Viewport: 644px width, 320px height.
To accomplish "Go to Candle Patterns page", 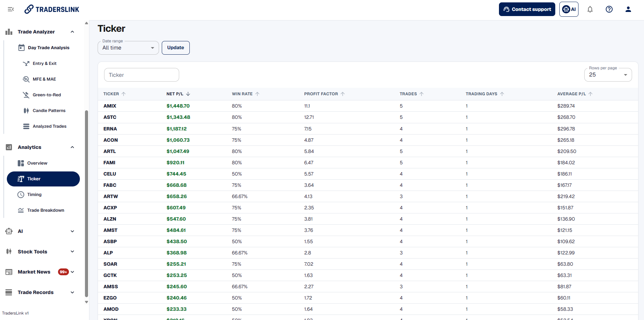I will tap(49, 111).
